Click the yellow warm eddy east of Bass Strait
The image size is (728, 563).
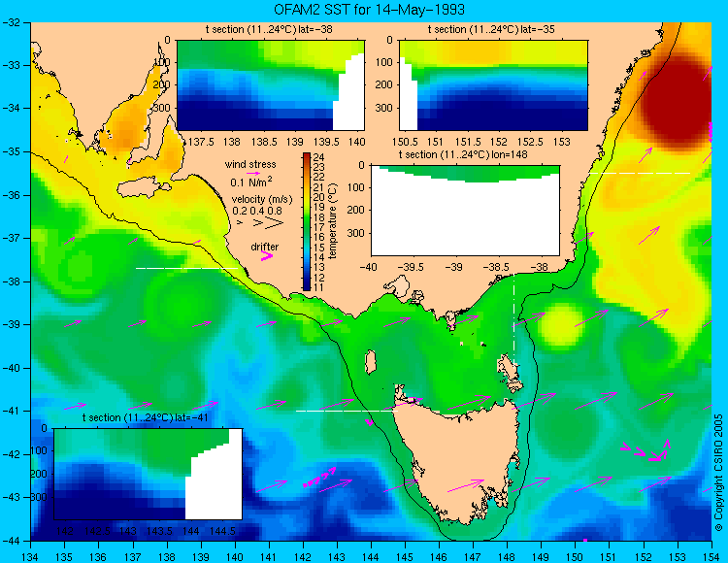[561, 326]
